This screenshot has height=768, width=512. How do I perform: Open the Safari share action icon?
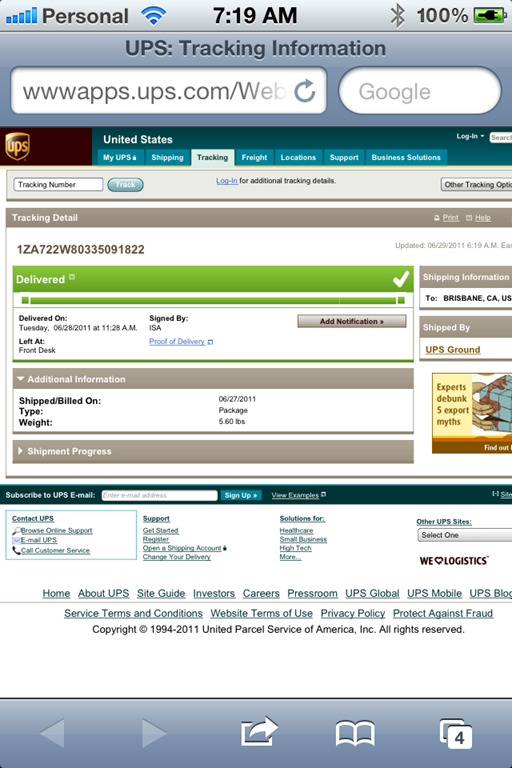tap(259, 732)
